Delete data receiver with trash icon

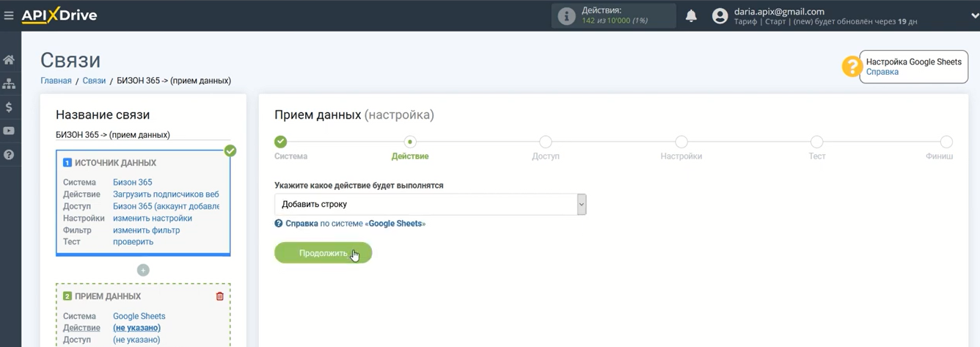pyautogui.click(x=219, y=296)
